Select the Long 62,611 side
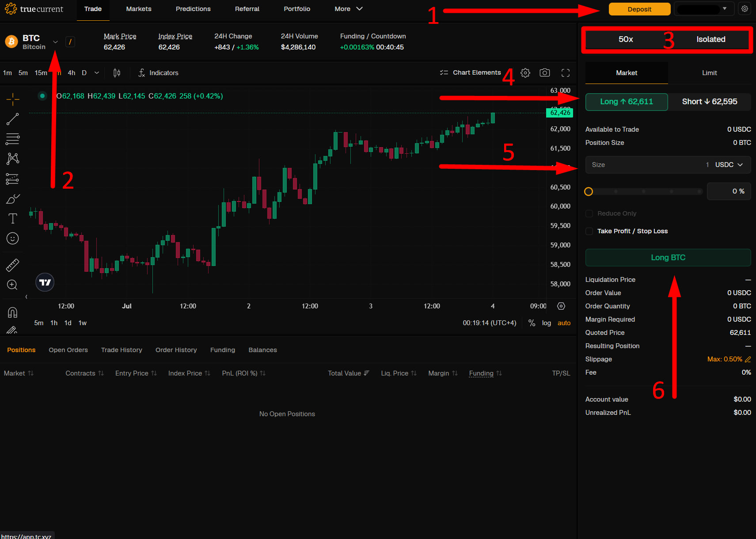The width and height of the screenshot is (756, 539). [x=627, y=102]
